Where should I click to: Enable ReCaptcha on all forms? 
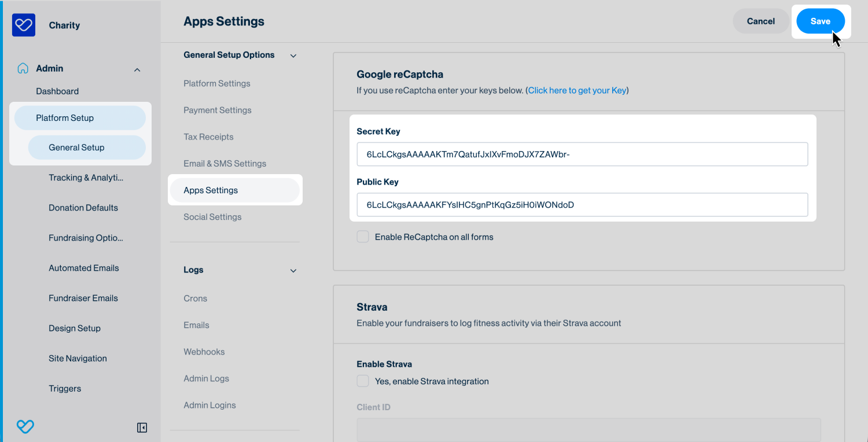tap(362, 236)
